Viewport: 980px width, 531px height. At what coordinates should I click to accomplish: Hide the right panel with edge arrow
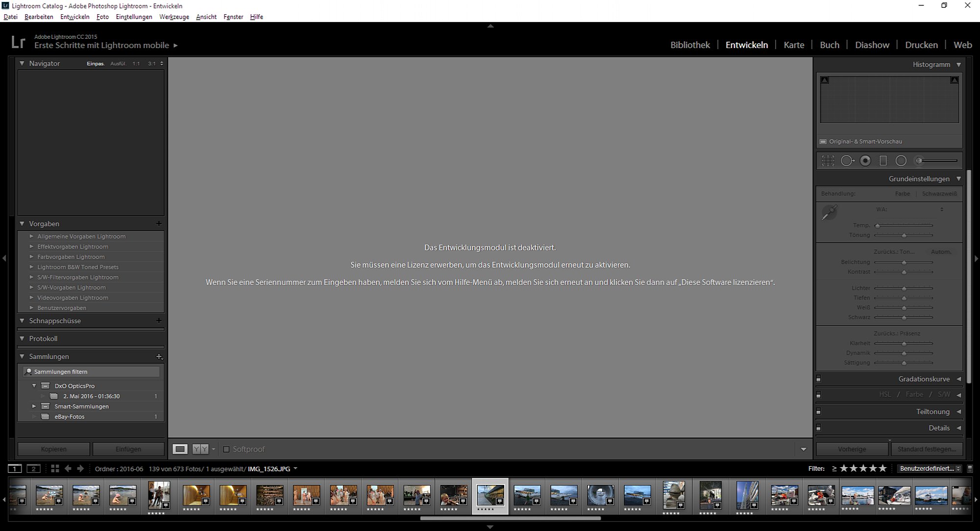pos(976,258)
